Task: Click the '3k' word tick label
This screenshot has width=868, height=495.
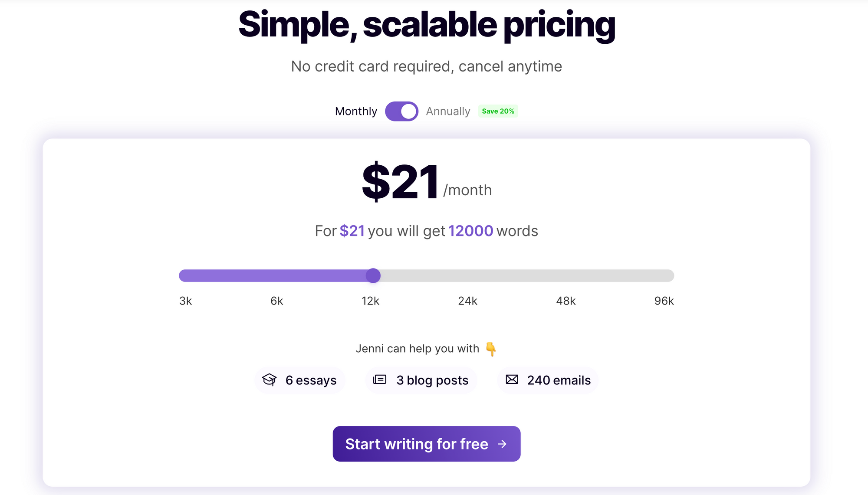Action: [185, 301]
